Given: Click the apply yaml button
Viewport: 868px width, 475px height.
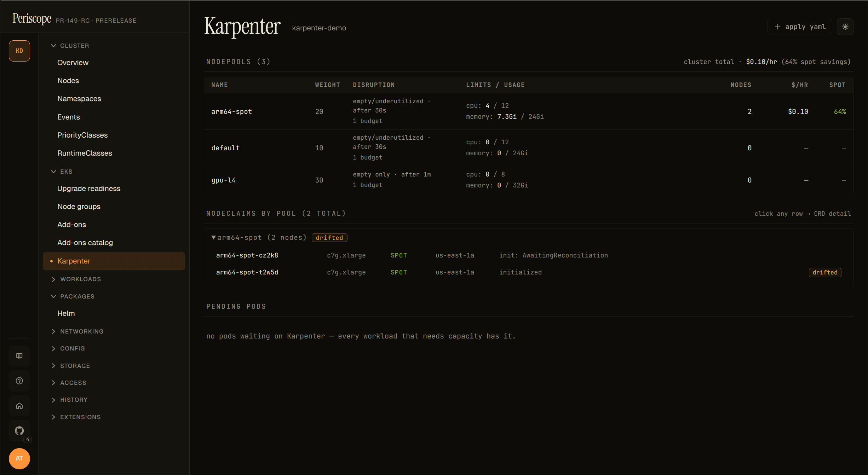Looking at the screenshot, I should (800, 27).
